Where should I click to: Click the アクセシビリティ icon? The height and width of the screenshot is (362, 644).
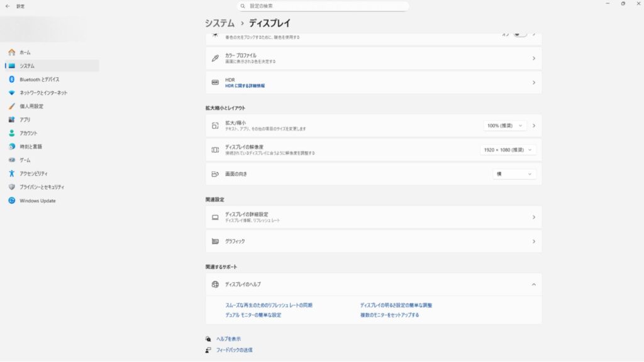pos(11,173)
